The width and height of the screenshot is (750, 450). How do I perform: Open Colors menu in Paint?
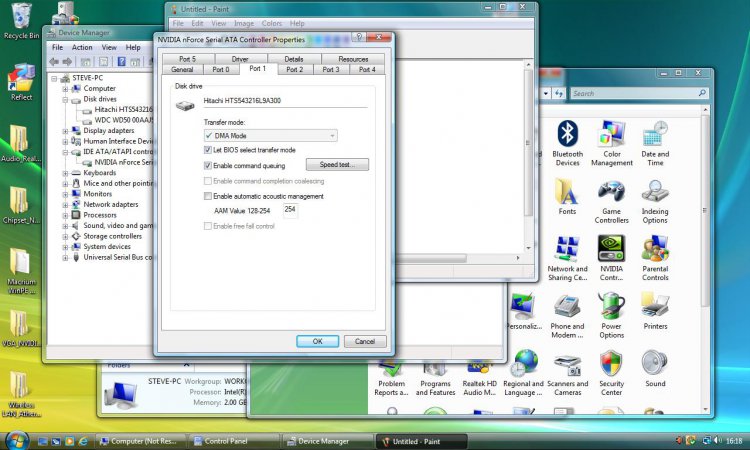(x=272, y=23)
